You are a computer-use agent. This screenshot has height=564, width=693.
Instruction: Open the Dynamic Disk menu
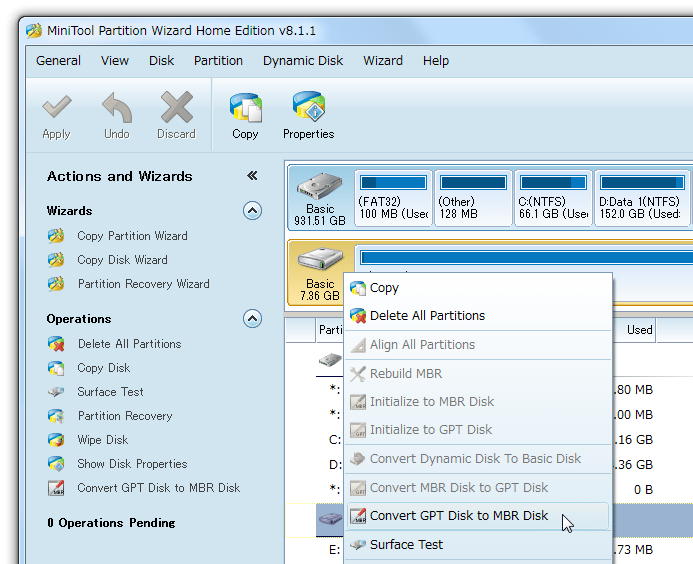(x=303, y=60)
